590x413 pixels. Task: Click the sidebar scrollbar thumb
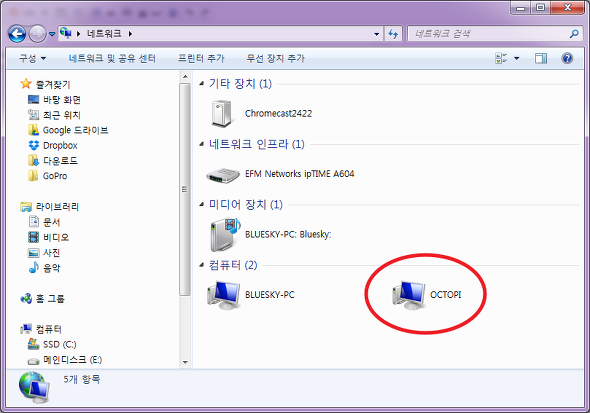point(185,189)
